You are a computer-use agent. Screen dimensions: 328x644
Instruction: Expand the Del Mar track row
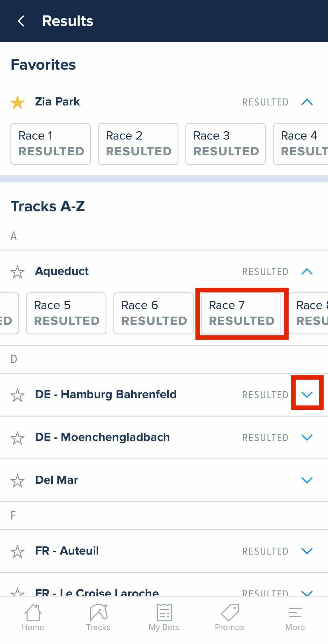pyautogui.click(x=307, y=480)
